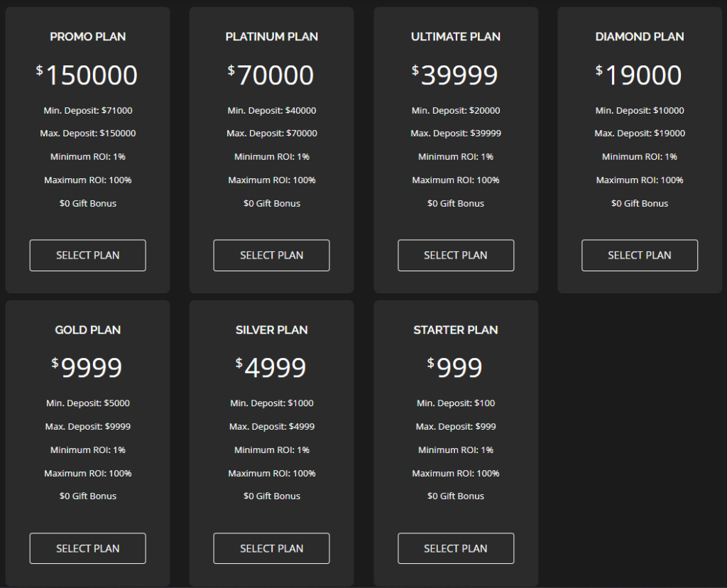The width and height of the screenshot is (727, 588).
Task: Pick the Silver Plan's Select Plan button
Action: (x=271, y=548)
